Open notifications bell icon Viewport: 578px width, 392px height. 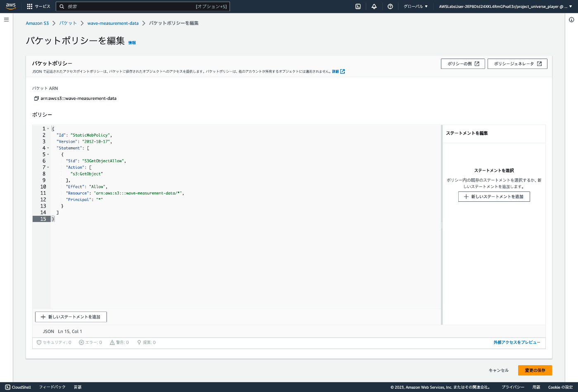click(x=374, y=7)
